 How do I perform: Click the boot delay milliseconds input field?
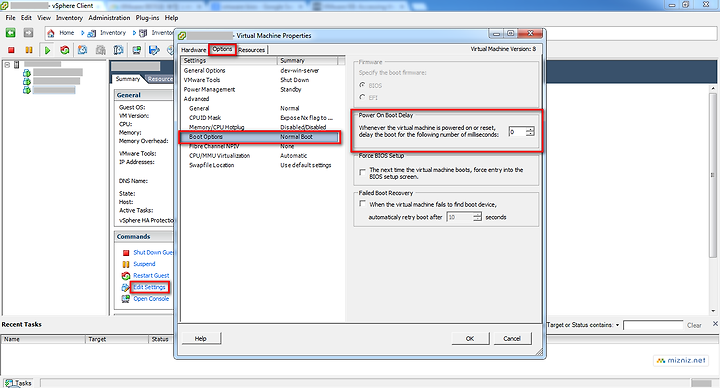[x=517, y=132]
